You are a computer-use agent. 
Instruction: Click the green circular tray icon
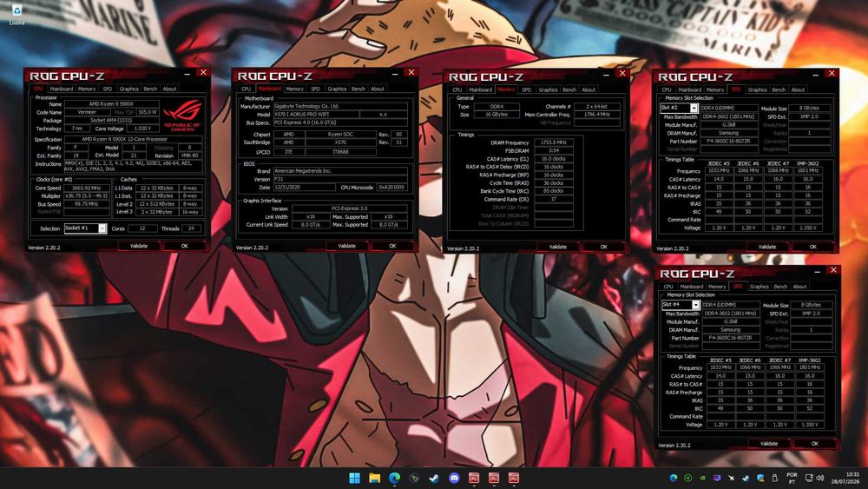pos(688,478)
